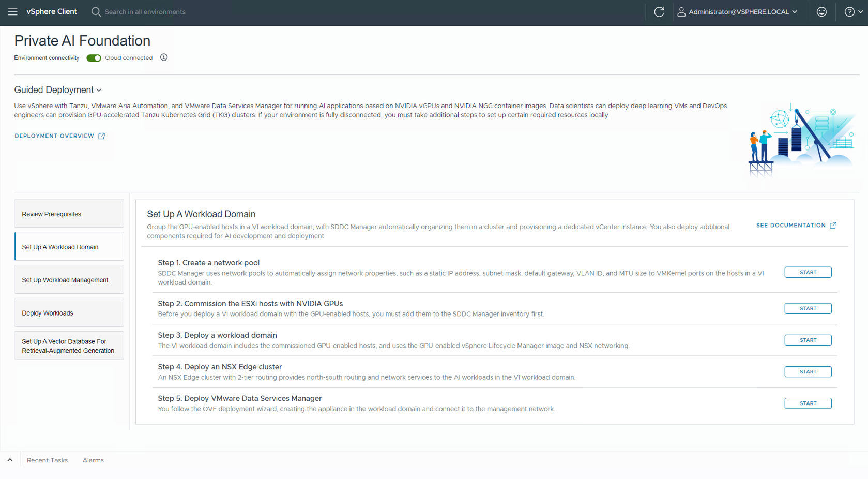Click the deployment illustration graphic

(801, 140)
